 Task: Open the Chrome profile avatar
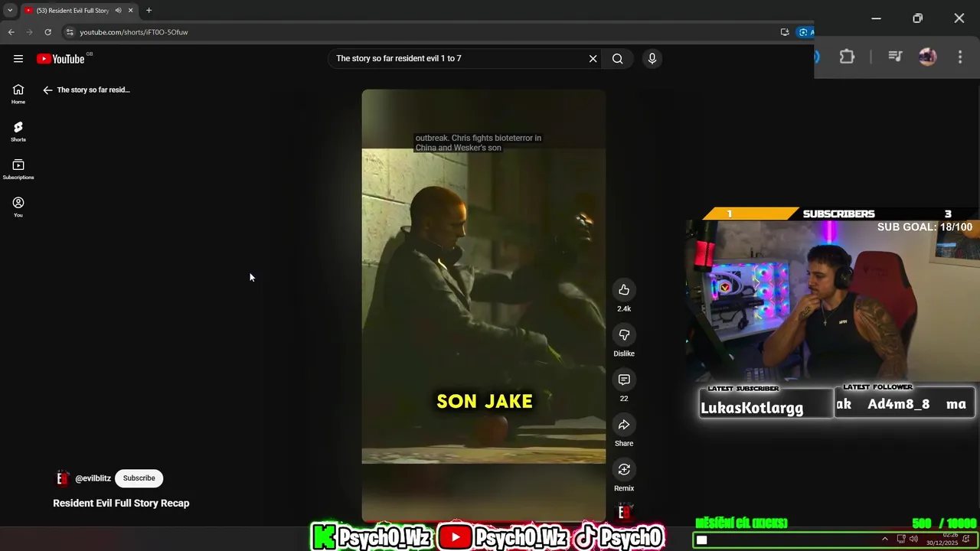click(927, 57)
